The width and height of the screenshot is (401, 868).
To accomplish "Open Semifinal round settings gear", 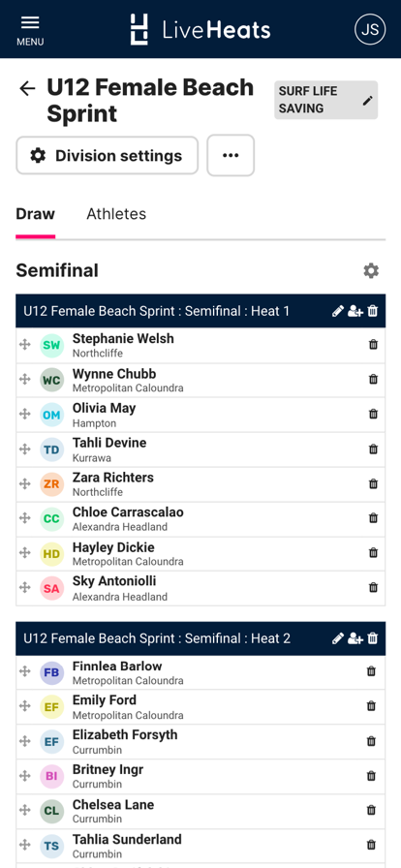I will pyautogui.click(x=371, y=270).
